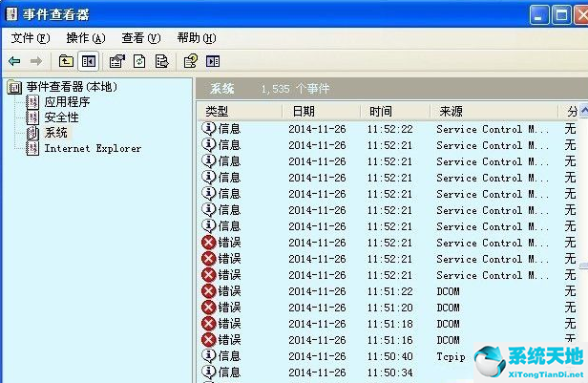Click the error icon on 11:51:16 DCOM row
Screen dimensions: 588x383
click(208, 340)
